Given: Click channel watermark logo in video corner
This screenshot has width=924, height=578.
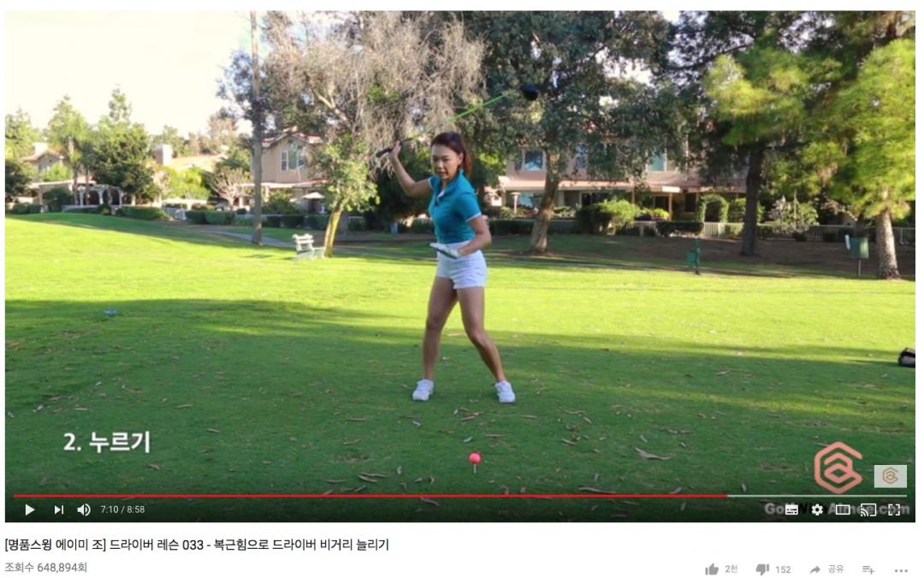Looking at the screenshot, I should [838, 468].
